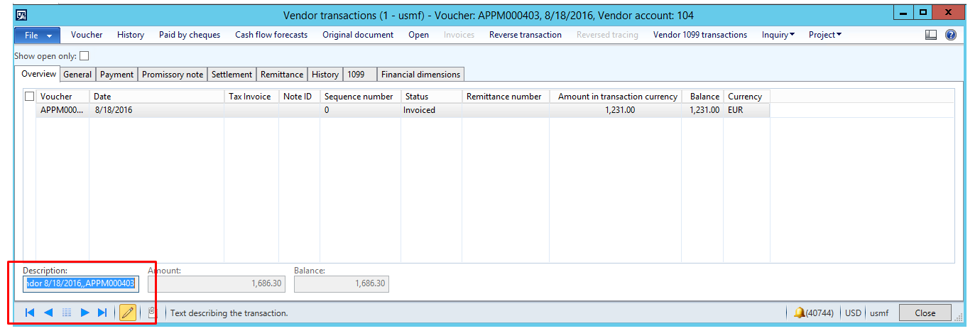This screenshot has height=331, width=980.
Task: Tick the select-all checkbox in grid header
Action: [x=29, y=97]
